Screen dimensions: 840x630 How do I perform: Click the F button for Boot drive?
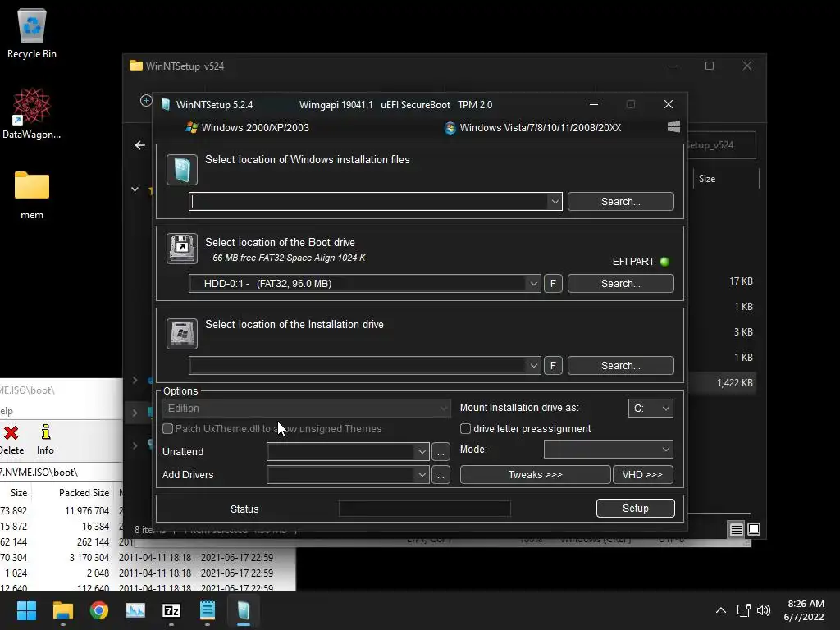coord(553,283)
